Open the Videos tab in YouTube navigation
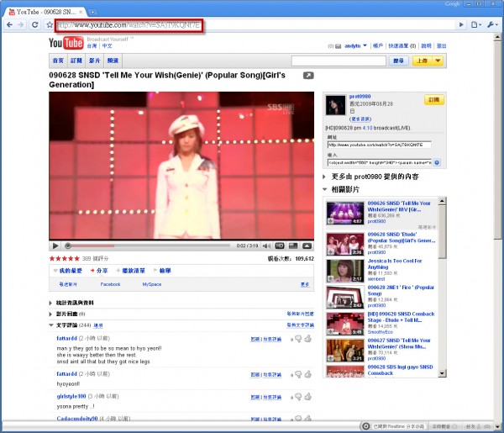The image size is (504, 433). 94,61
